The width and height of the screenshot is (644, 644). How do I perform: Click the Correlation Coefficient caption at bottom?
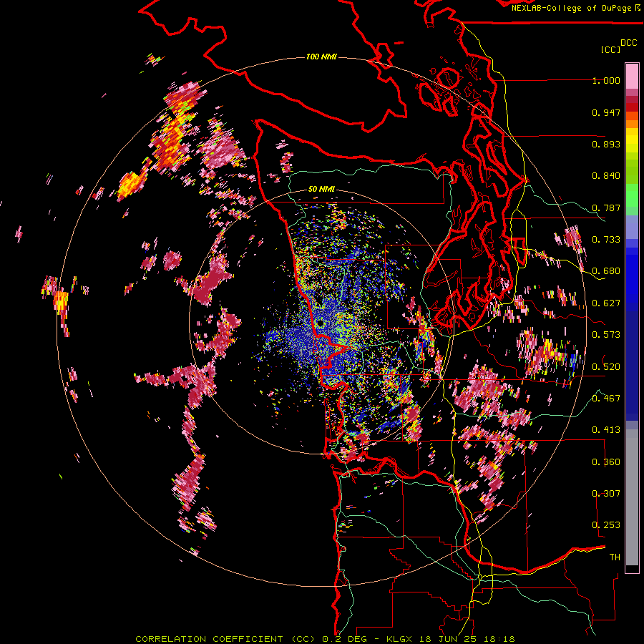(324, 639)
